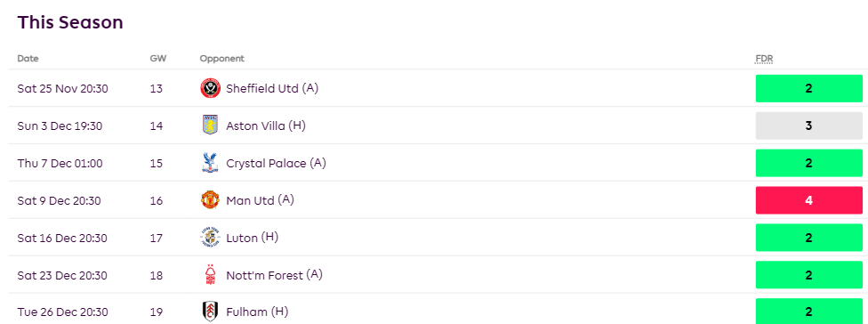
Task: Click the Crystal Palace club crest
Action: pos(211,163)
